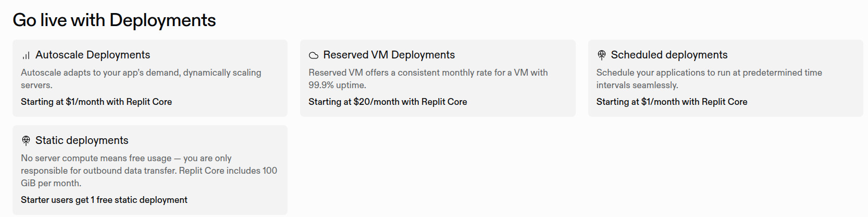868x217 pixels.
Task: Open the Autoscale Deployments title
Action: [x=92, y=55]
